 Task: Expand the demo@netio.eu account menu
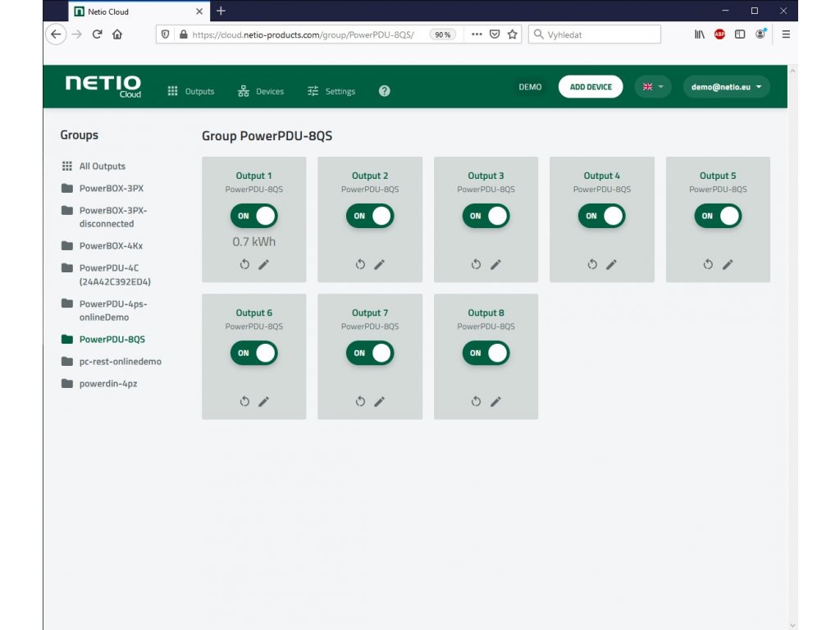(x=726, y=87)
